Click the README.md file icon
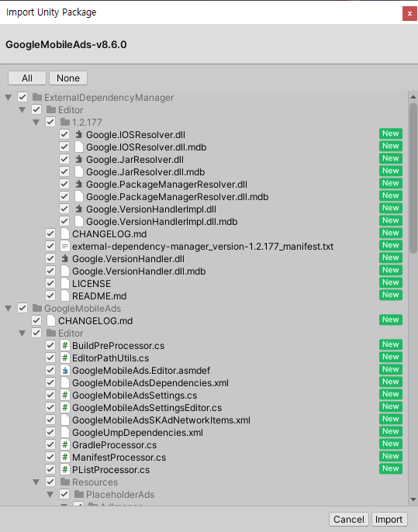The width and height of the screenshot is (418, 532). click(65, 296)
